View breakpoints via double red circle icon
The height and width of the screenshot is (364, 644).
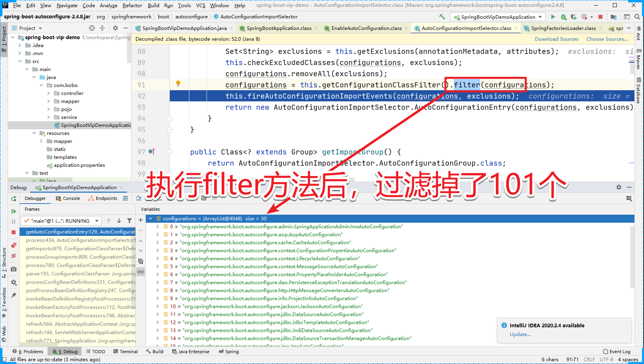tap(14, 245)
